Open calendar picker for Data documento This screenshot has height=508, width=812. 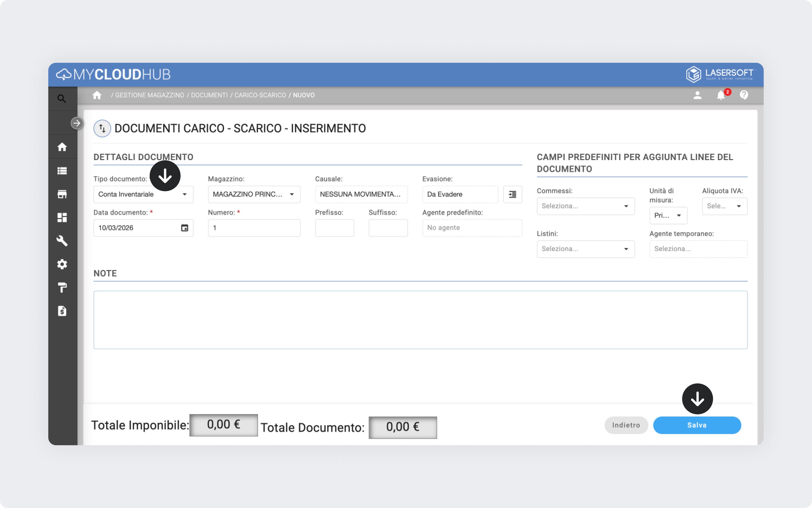[x=184, y=228]
